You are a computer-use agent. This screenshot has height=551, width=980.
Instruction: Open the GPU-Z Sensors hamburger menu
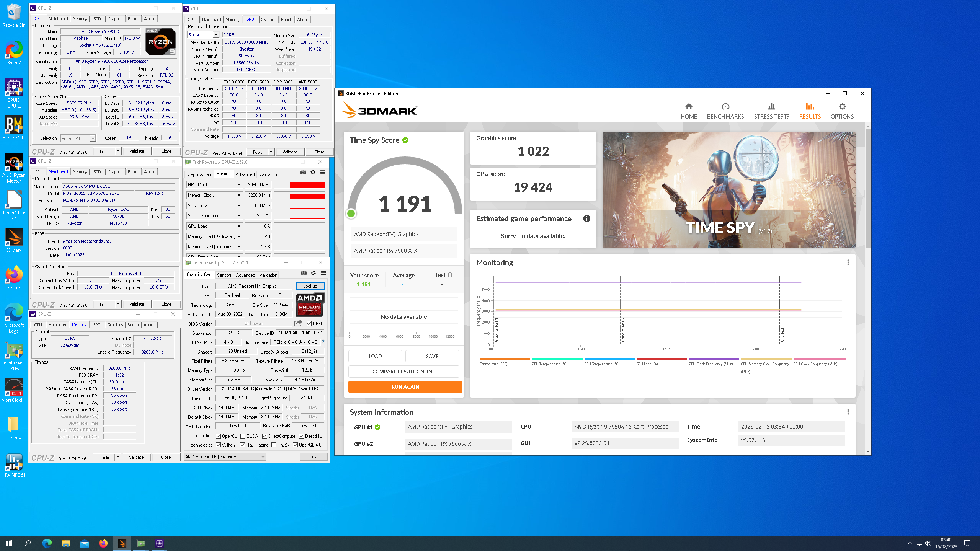click(323, 172)
